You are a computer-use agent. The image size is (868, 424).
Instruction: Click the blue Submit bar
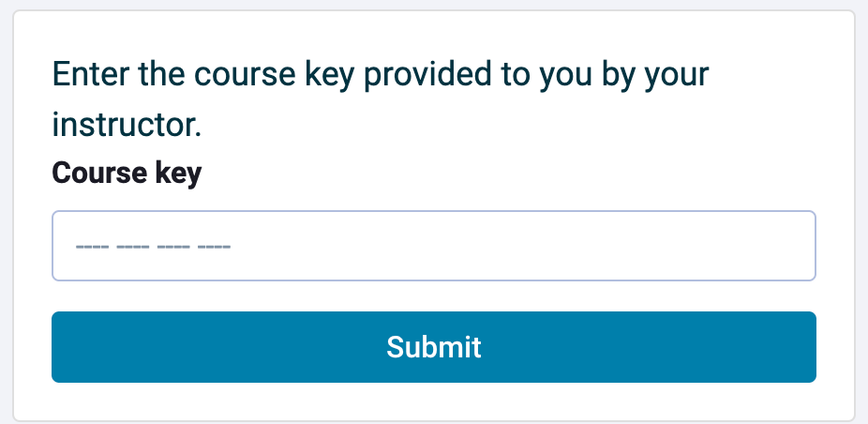click(433, 347)
